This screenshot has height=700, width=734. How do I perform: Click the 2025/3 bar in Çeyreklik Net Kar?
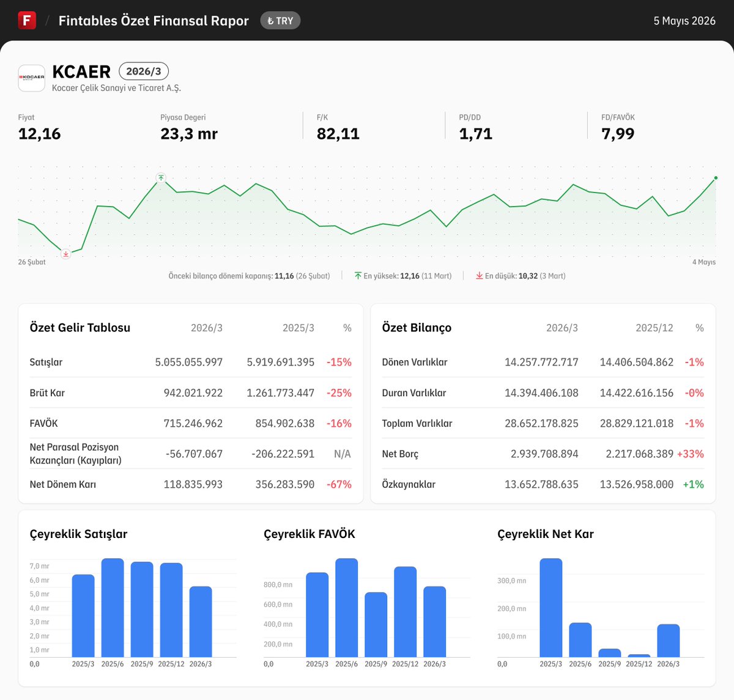pos(551,608)
